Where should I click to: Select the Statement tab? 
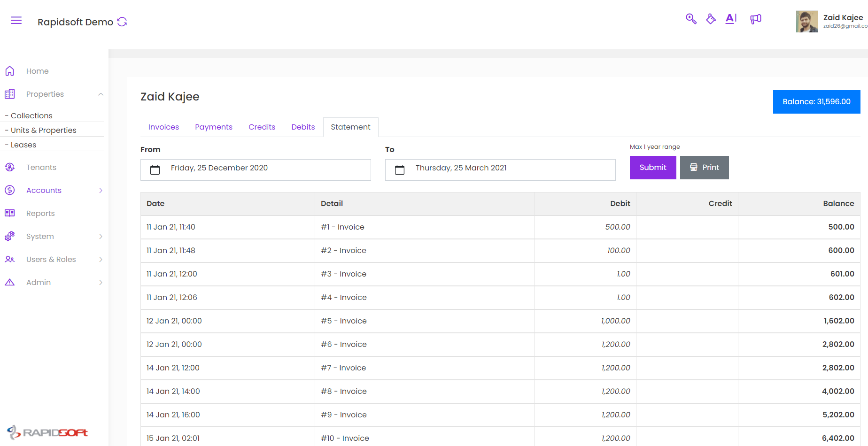[x=351, y=127]
